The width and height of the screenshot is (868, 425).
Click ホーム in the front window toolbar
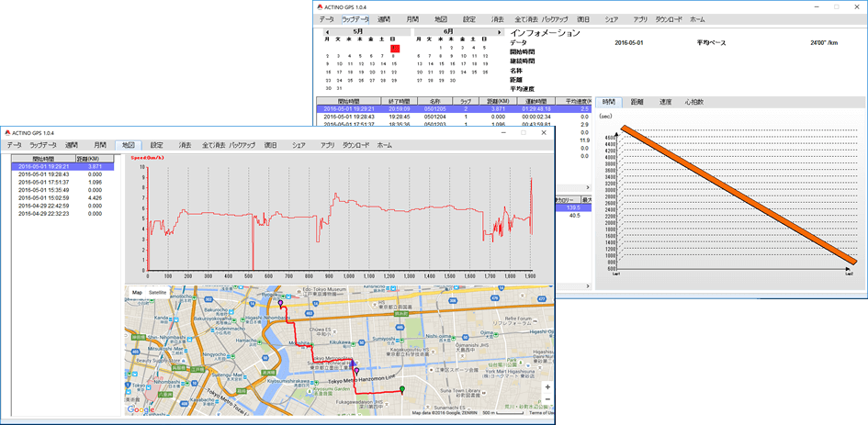pos(385,146)
